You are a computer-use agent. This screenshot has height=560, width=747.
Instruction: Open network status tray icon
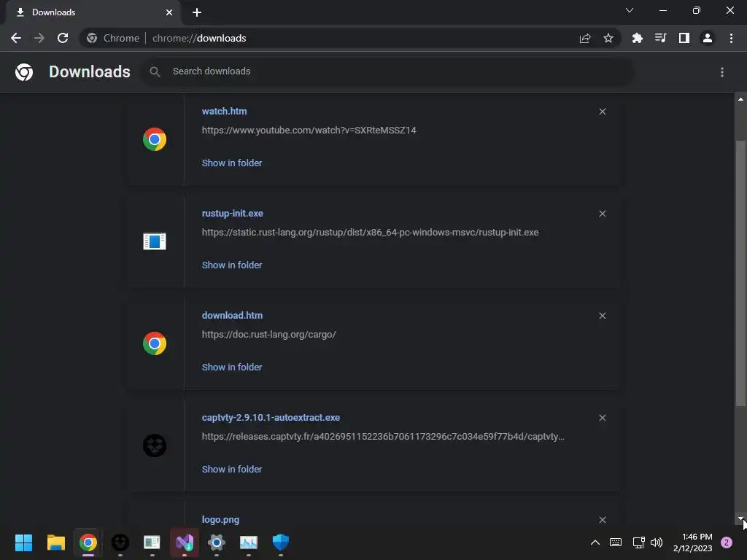tap(638, 542)
